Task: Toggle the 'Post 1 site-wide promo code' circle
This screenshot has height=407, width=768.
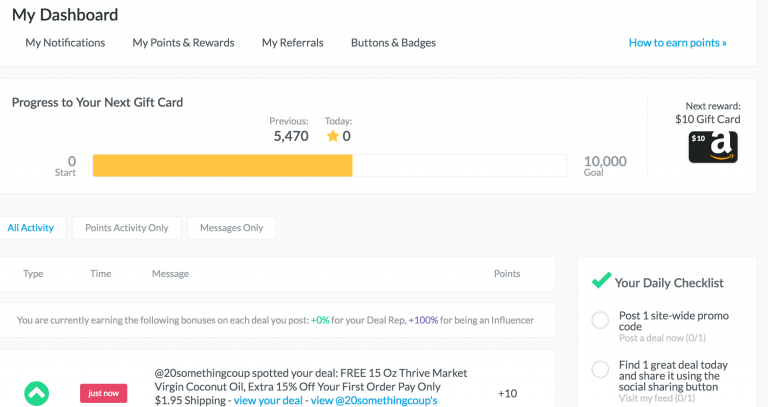Action: pos(600,320)
